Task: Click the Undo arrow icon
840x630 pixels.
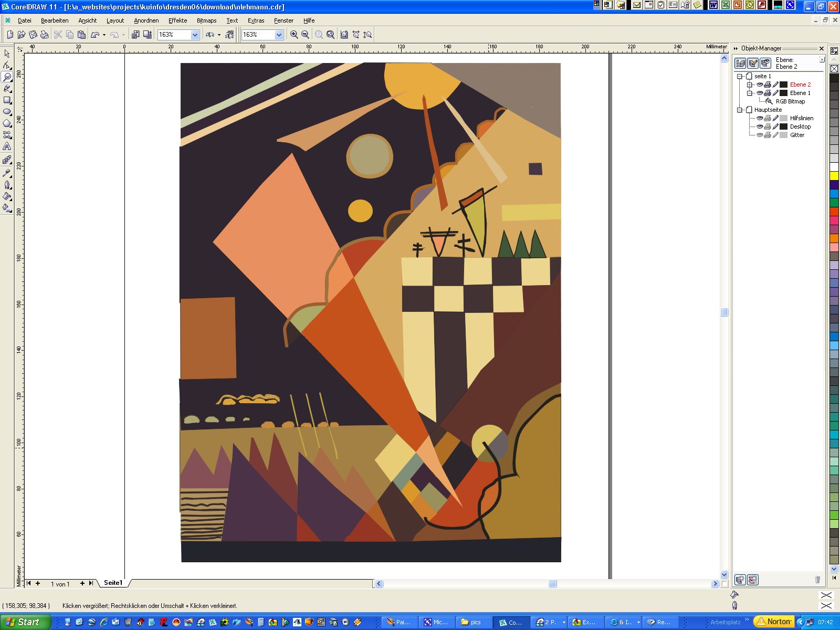Action: click(x=95, y=35)
